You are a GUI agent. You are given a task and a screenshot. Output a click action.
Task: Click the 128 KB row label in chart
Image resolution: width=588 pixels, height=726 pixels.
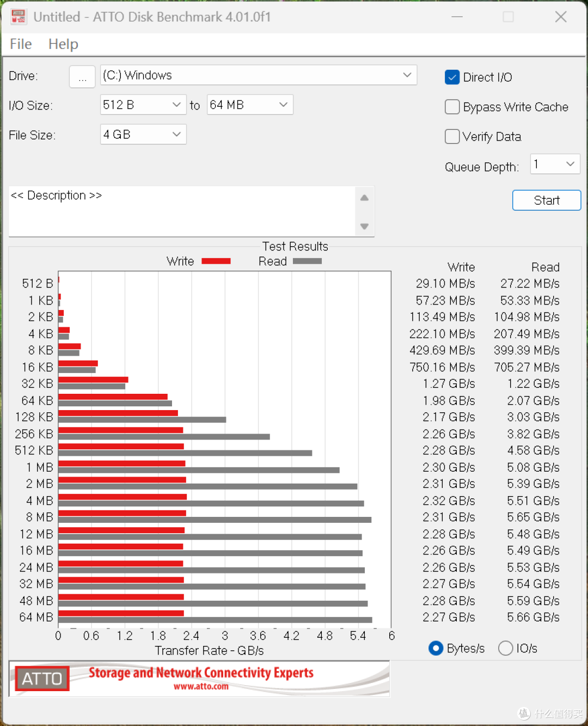tap(34, 417)
